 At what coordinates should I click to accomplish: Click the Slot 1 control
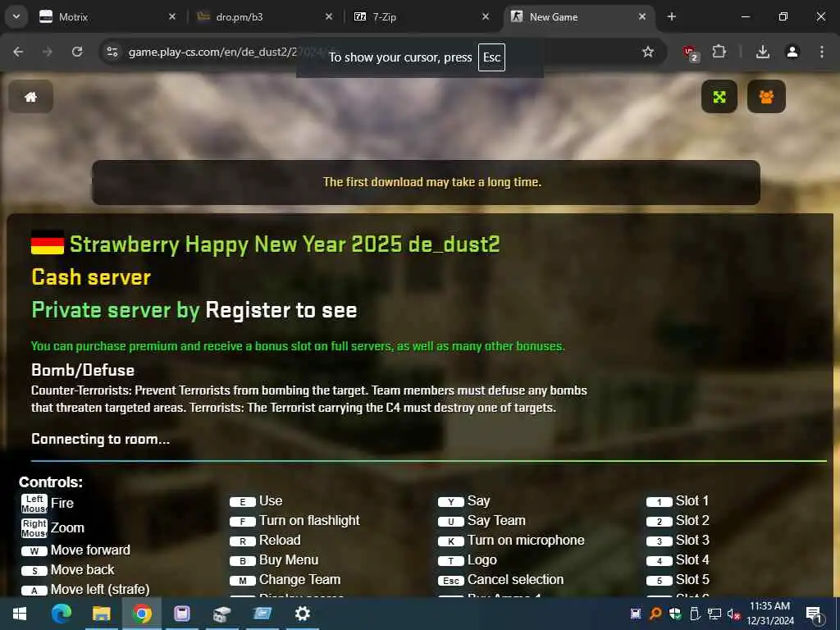click(x=677, y=501)
